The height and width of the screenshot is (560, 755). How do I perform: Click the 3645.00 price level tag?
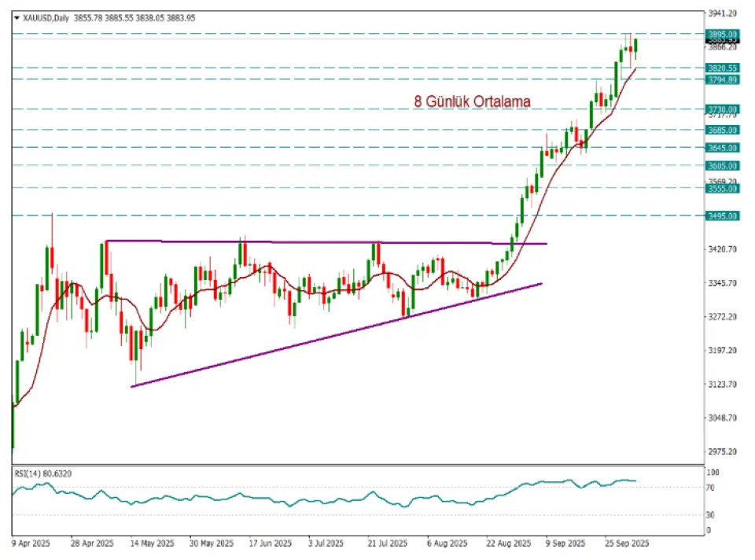pos(722,148)
